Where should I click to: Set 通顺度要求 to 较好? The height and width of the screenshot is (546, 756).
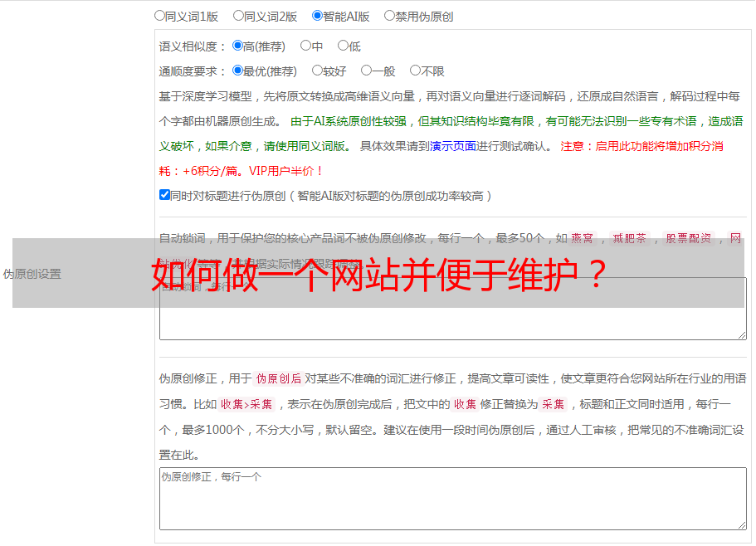click(x=317, y=71)
